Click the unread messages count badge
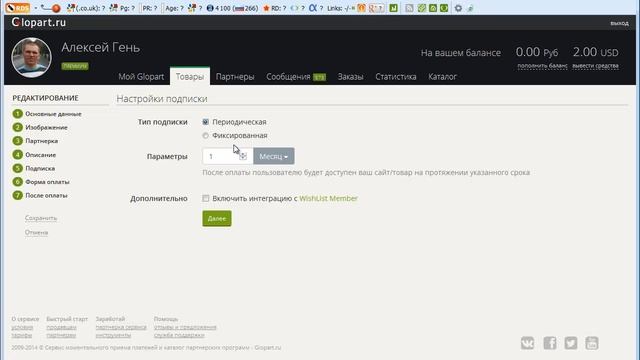The height and width of the screenshot is (360, 640). point(319,77)
